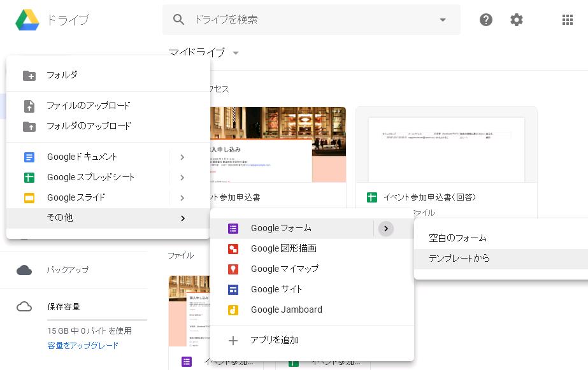
Task: Click 容量をアップグレード link
Action: pos(83,346)
